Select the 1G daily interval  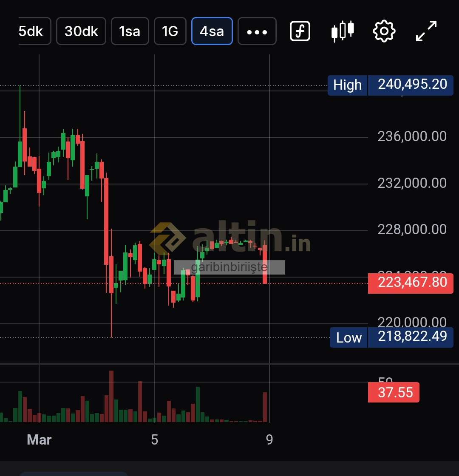tap(170, 31)
